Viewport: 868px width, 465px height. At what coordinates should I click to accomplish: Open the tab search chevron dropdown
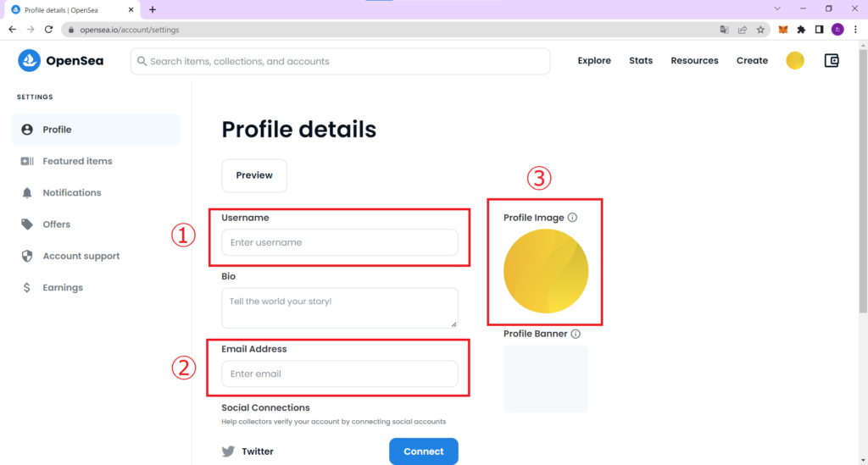[x=777, y=8]
